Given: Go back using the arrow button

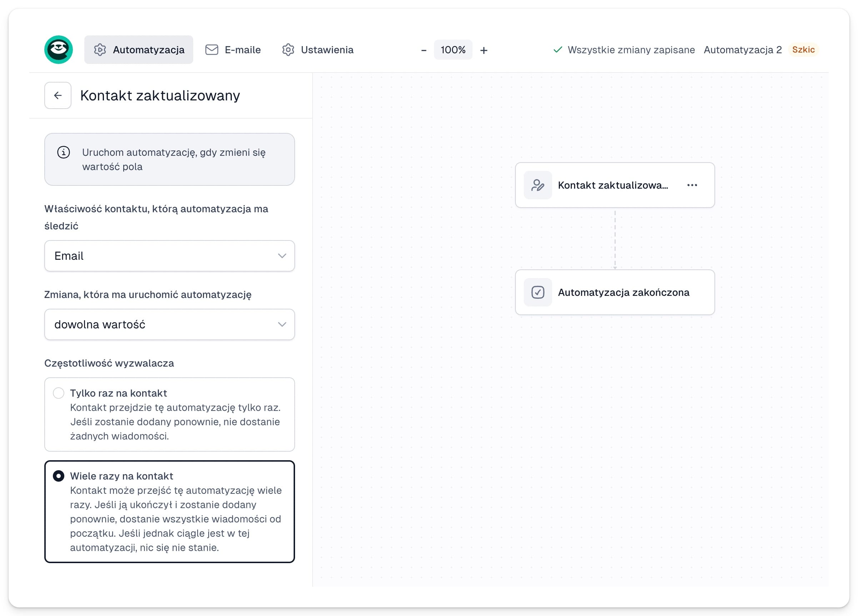Looking at the screenshot, I should pyautogui.click(x=58, y=95).
